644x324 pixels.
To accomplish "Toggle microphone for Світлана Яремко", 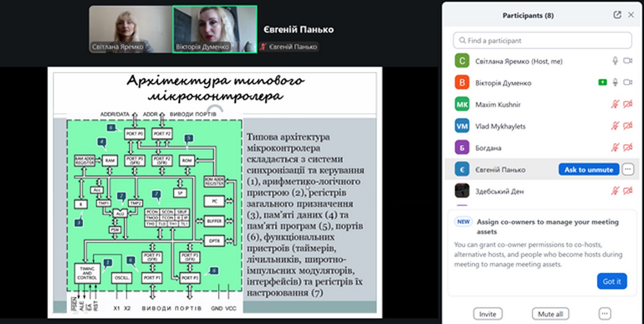I will [615, 61].
